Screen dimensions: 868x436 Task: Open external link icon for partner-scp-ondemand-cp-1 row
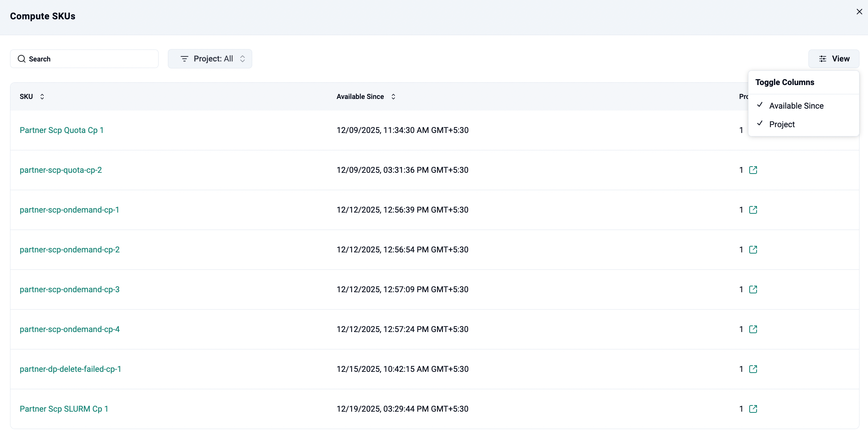click(753, 210)
